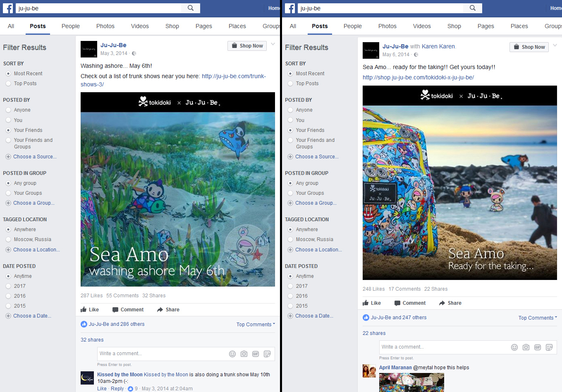Click the left window search field

(98, 8)
